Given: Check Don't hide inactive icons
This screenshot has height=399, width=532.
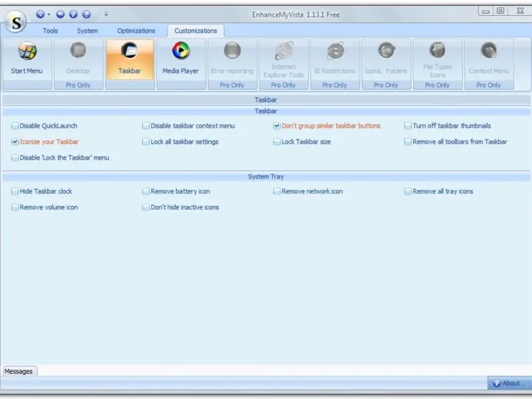Looking at the screenshot, I should (146, 207).
